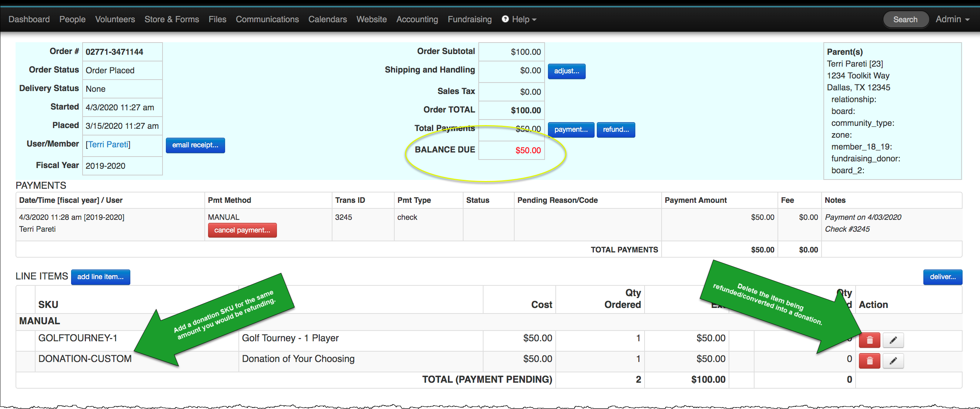Go to the Fundraising menu
Image resolution: width=980 pixels, height=409 pixels.
469,19
